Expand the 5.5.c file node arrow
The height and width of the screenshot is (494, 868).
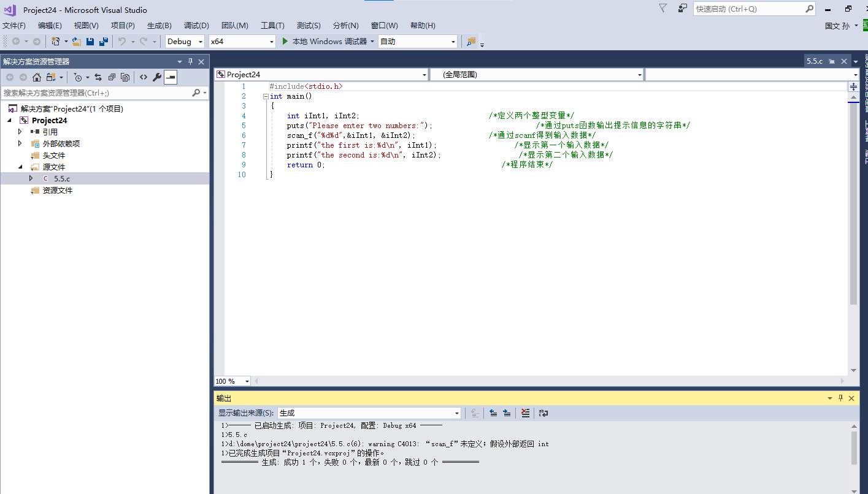(31, 178)
